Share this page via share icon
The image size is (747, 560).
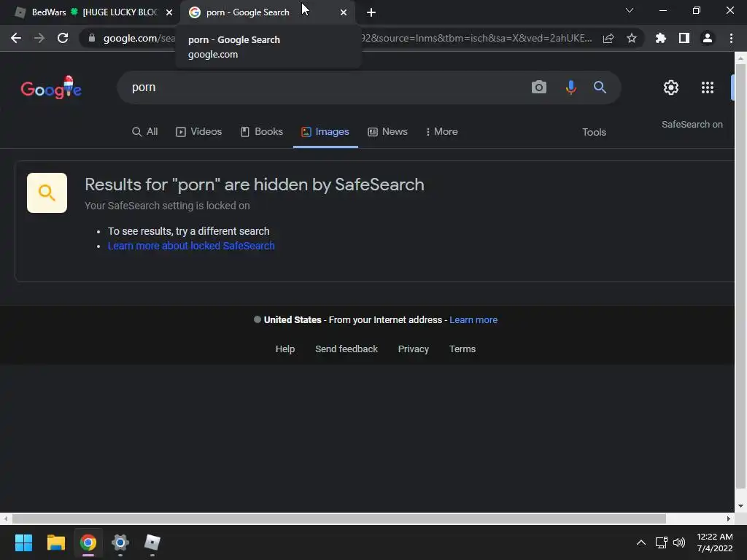[608, 39]
